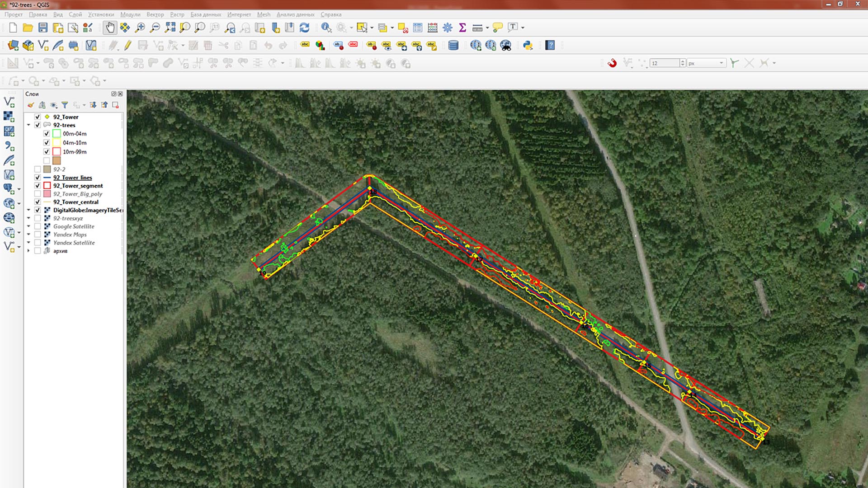Viewport: 868px width, 488px height.
Task: Click the Refresh map button
Action: click(305, 28)
